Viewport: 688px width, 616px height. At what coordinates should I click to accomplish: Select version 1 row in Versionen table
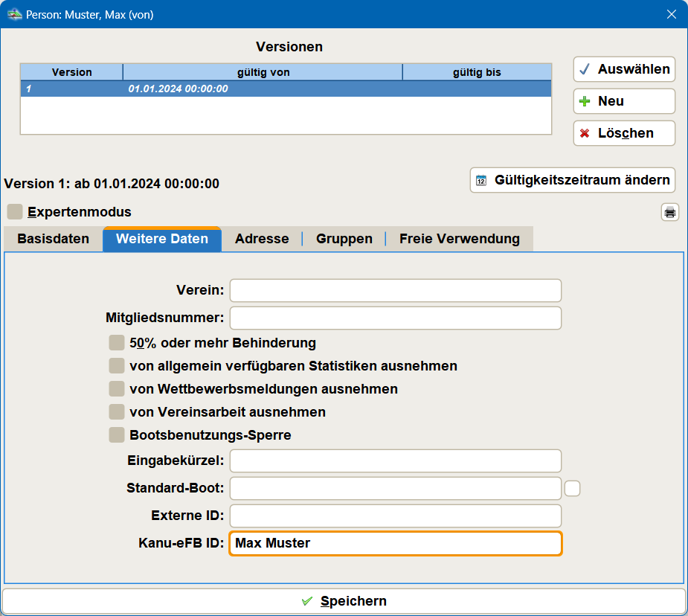click(286, 89)
